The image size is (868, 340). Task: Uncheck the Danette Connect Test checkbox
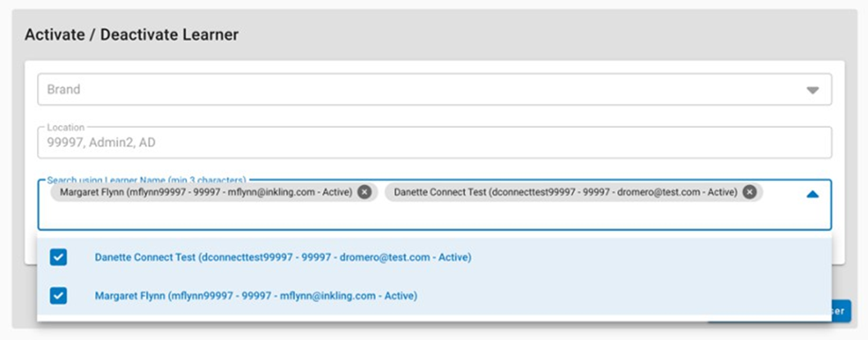pyautogui.click(x=58, y=257)
